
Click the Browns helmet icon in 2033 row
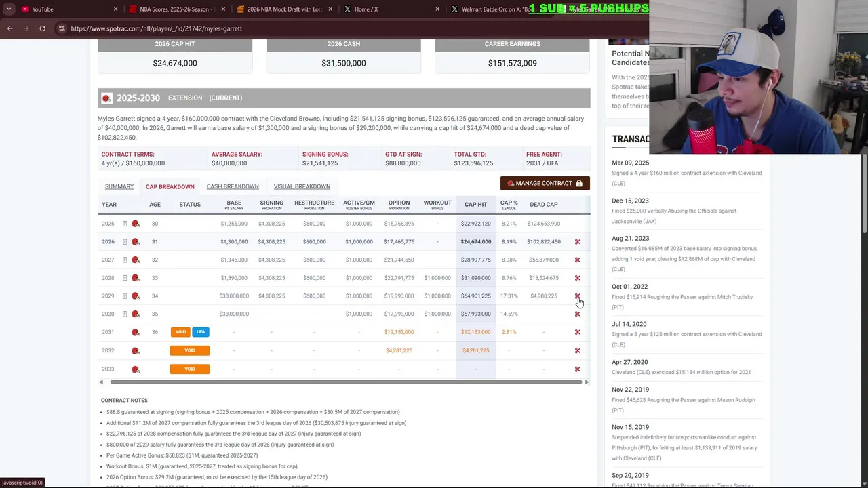point(136,369)
